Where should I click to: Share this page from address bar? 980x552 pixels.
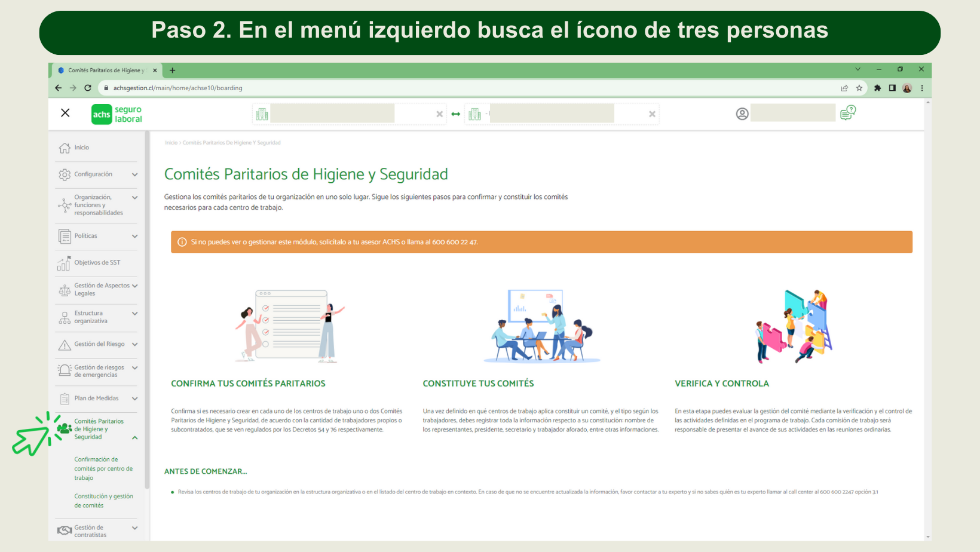click(844, 88)
